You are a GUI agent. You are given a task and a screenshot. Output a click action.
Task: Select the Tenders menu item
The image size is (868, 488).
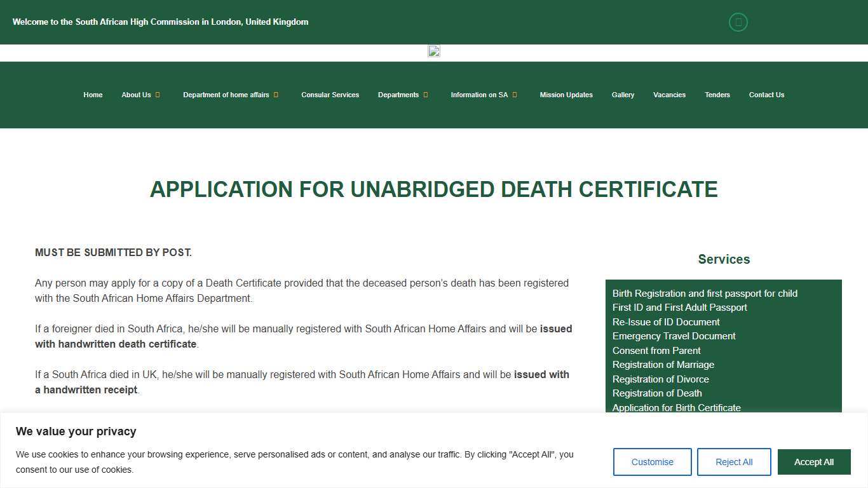point(717,95)
